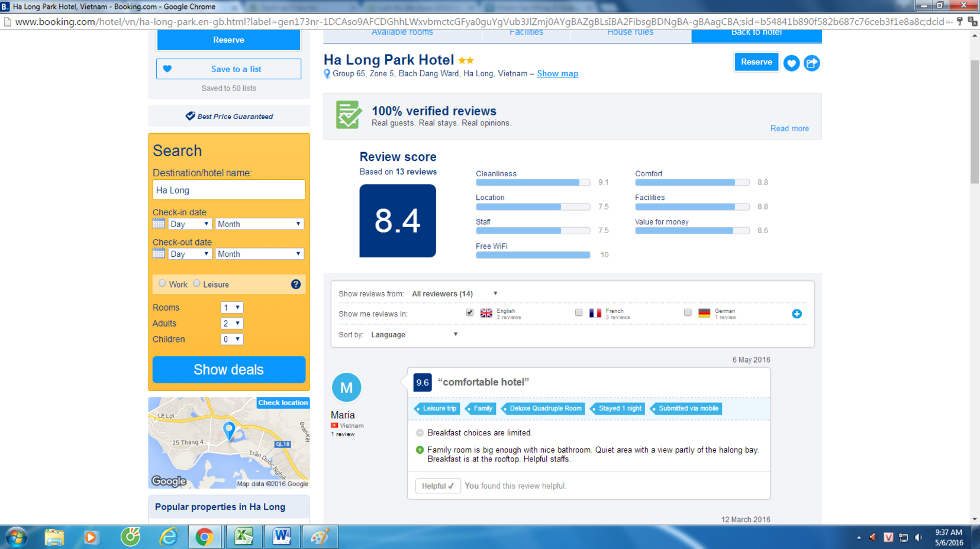
Task: Select the Work radio button
Action: [x=162, y=283]
